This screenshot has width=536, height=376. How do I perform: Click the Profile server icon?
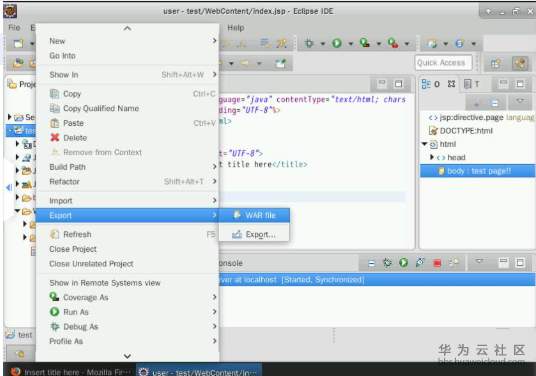pyautogui.click(x=420, y=263)
